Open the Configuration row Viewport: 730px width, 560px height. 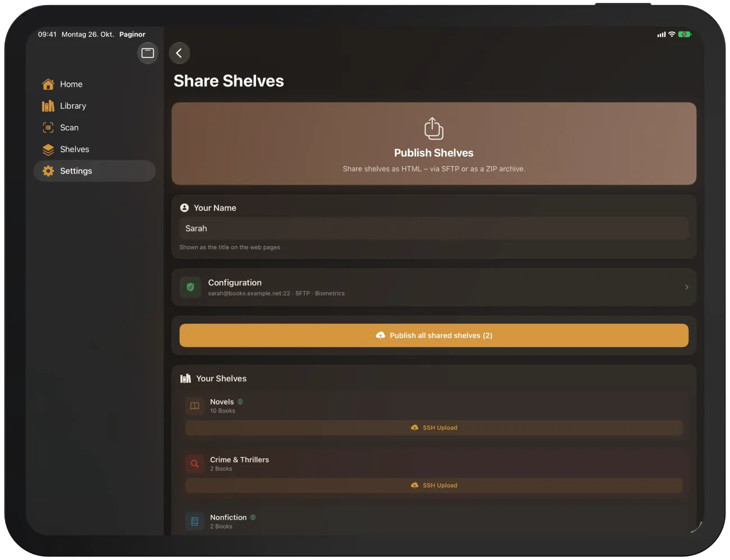(434, 287)
